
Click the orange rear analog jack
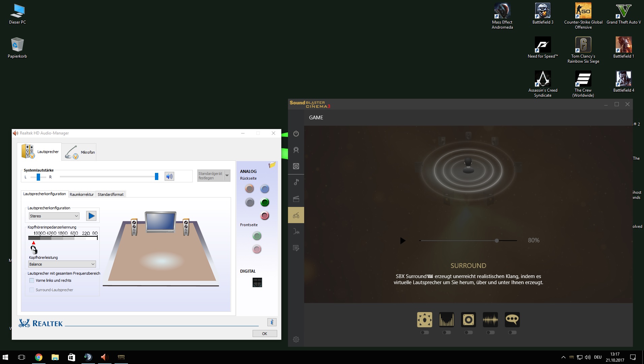[250, 189]
